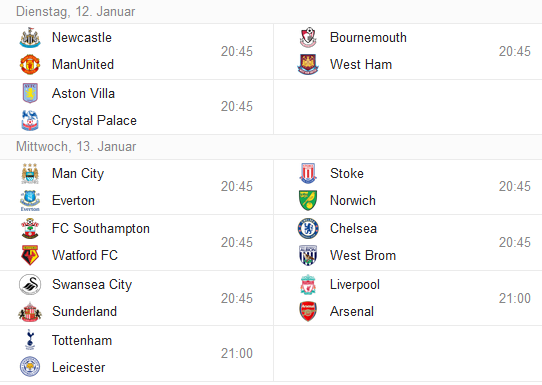Open the Chelsea club badge
The height and width of the screenshot is (385, 542).
[x=308, y=228]
